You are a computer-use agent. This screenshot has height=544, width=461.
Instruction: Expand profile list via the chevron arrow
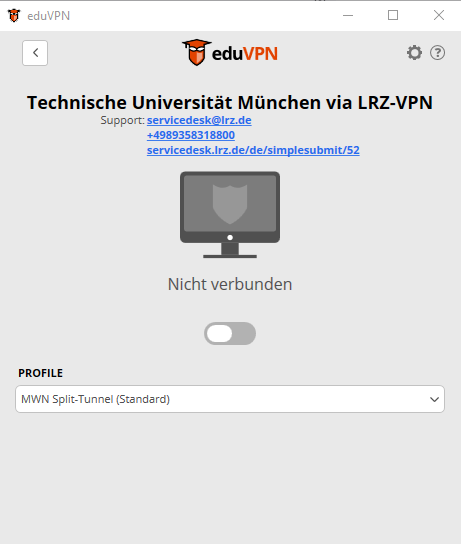pyautogui.click(x=434, y=399)
